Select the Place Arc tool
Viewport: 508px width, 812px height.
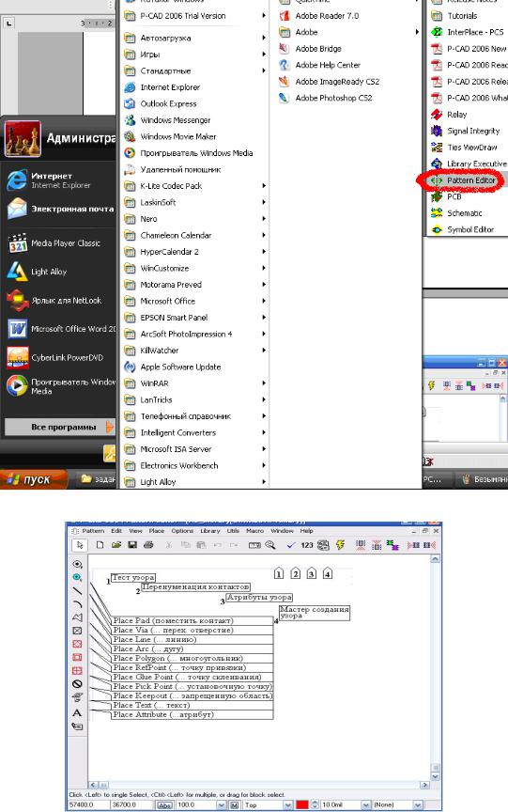78,603
